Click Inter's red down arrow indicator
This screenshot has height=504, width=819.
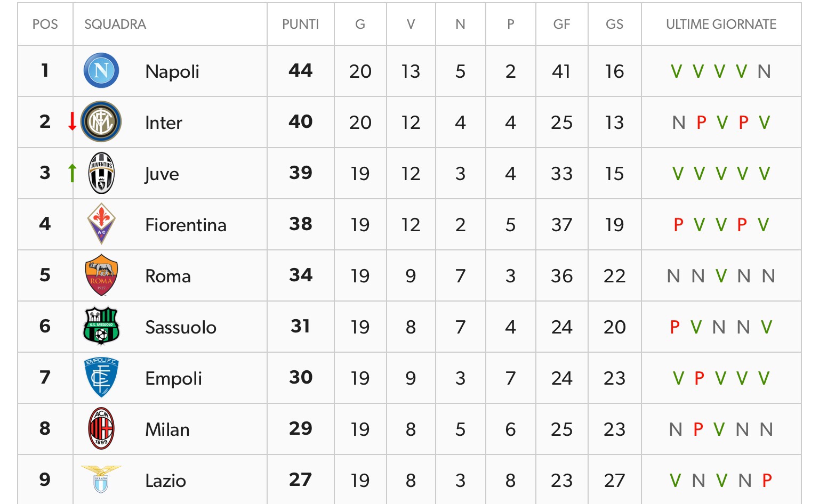pyautogui.click(x=72, y=121)
